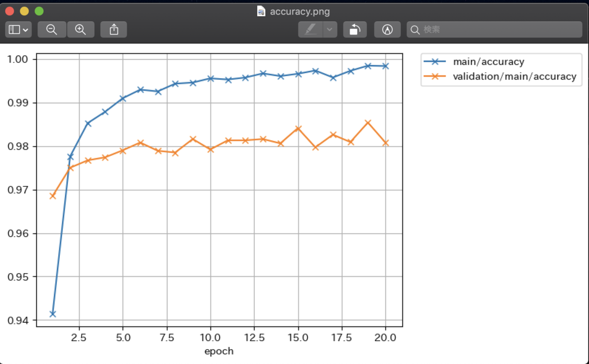
Task: Click the accuracy.png document icon in the title bar
Action: coord(261,12)
